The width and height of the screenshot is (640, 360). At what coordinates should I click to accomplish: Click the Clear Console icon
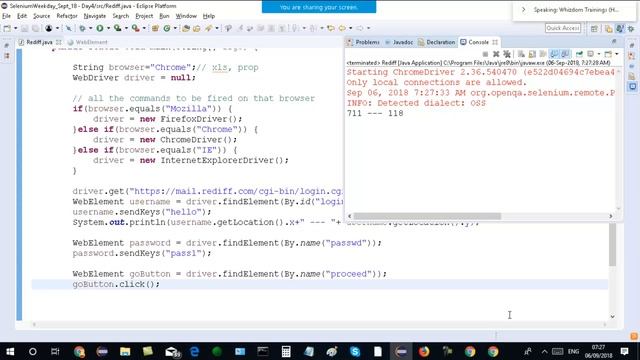point(521,54)
